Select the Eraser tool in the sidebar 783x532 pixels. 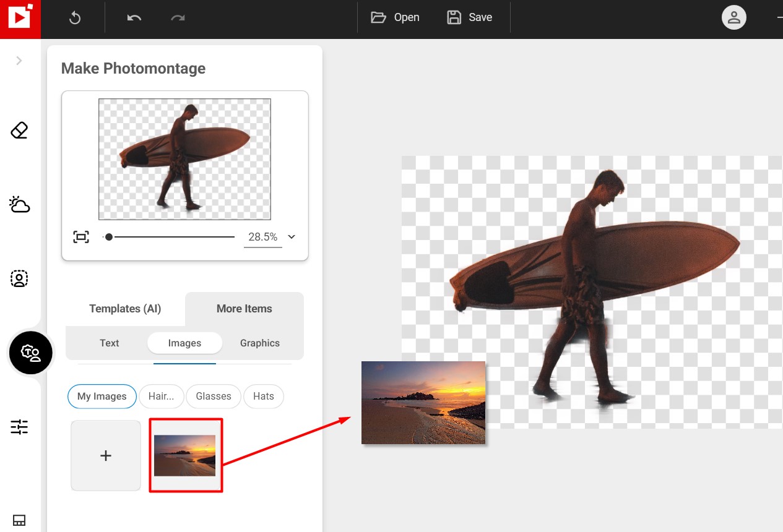point(19,130)
